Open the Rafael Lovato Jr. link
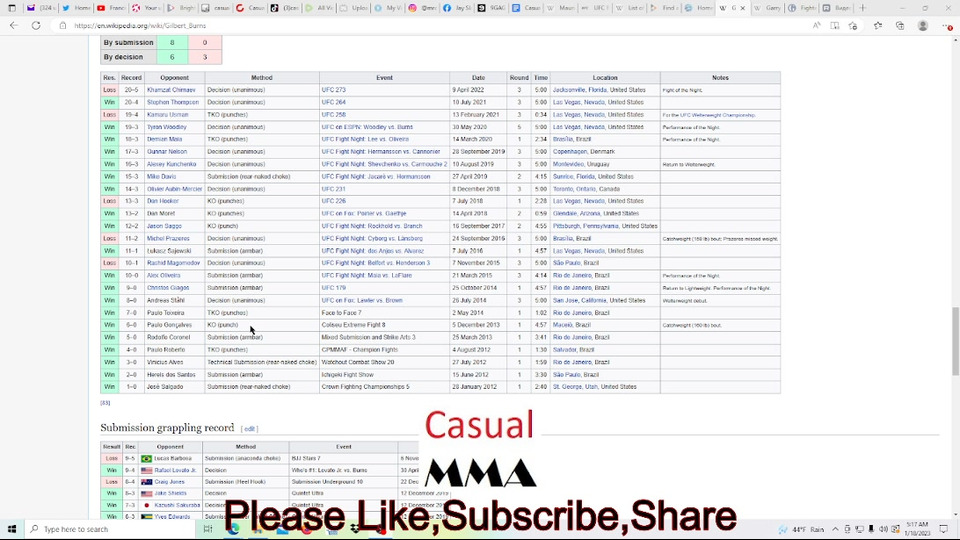960x540 pixels. (175, 470)
